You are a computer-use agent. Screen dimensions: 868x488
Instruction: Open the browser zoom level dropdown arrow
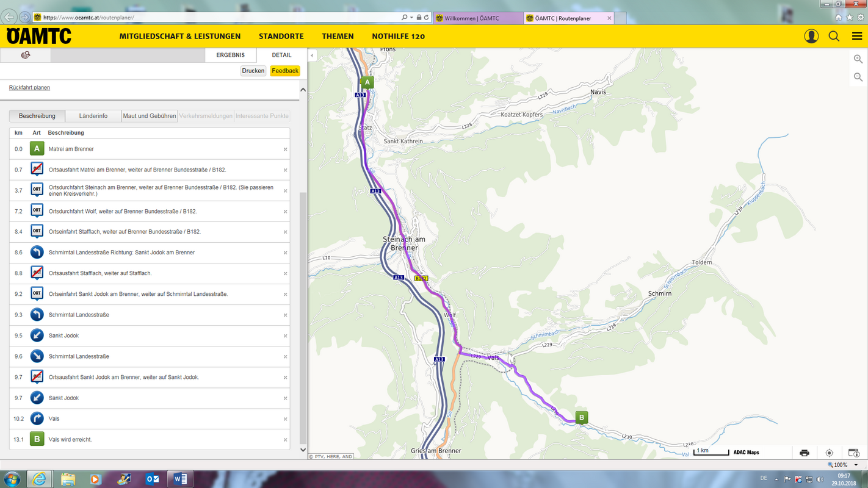(x=857, y=465)
